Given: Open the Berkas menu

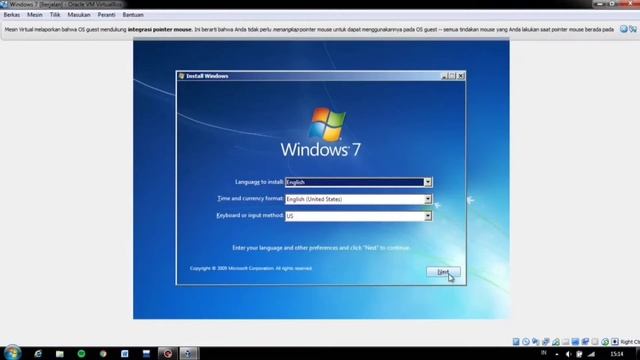Looking at the screenshot, I should [11, 15].
